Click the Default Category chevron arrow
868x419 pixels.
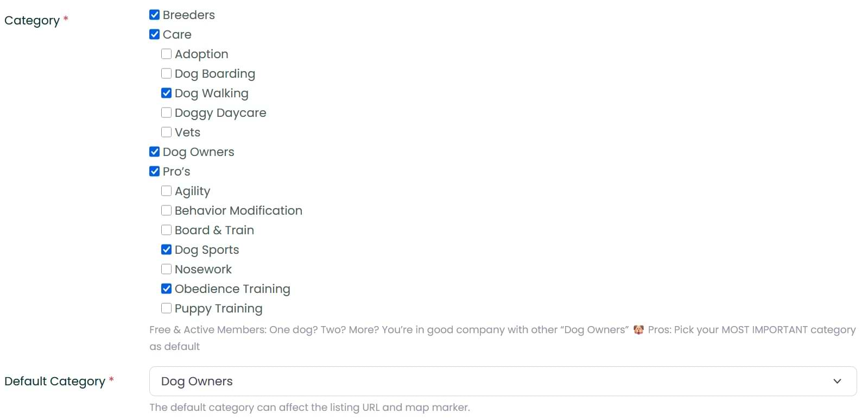837,381
